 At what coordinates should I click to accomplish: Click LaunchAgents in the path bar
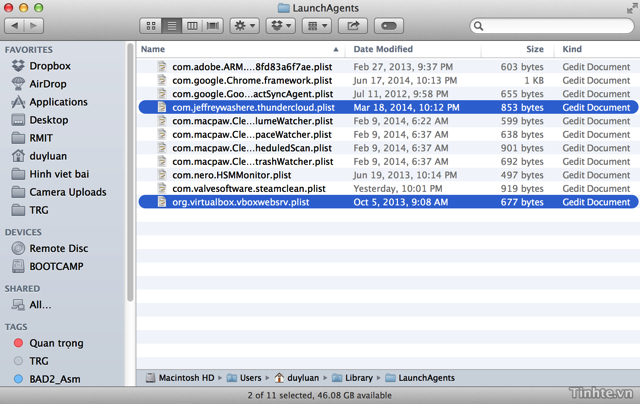(420, 377)
